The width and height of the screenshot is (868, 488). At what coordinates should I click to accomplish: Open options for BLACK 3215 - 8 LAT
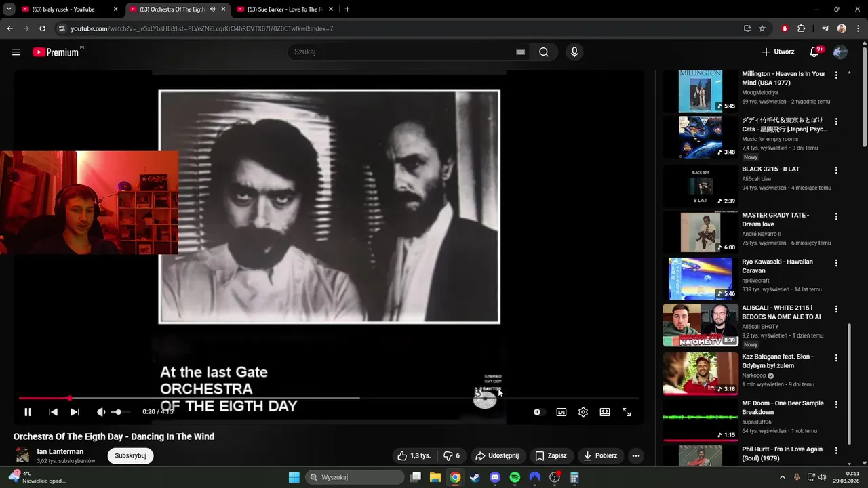click(836, 170)
